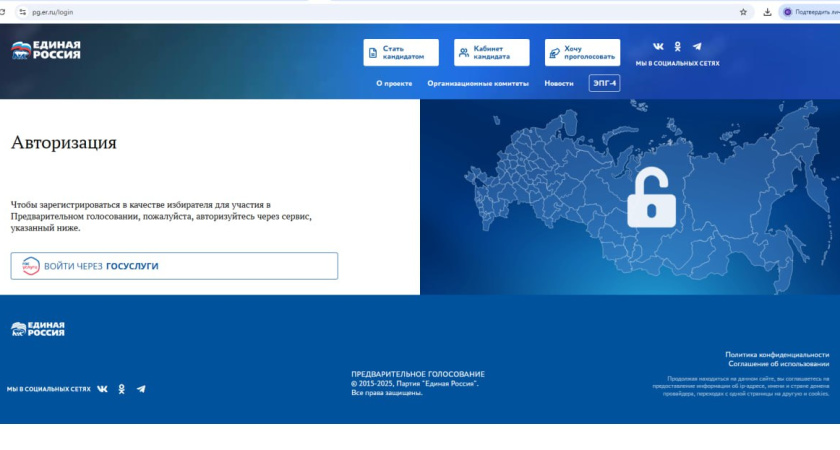
Task: Click the Хочу проголосовать button
Action: 582,53
